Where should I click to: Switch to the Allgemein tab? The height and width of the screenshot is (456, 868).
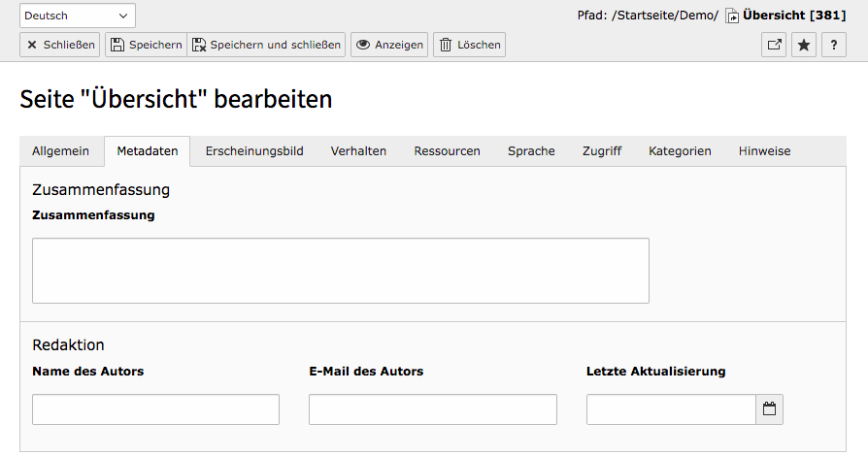(x=60, y=151)
